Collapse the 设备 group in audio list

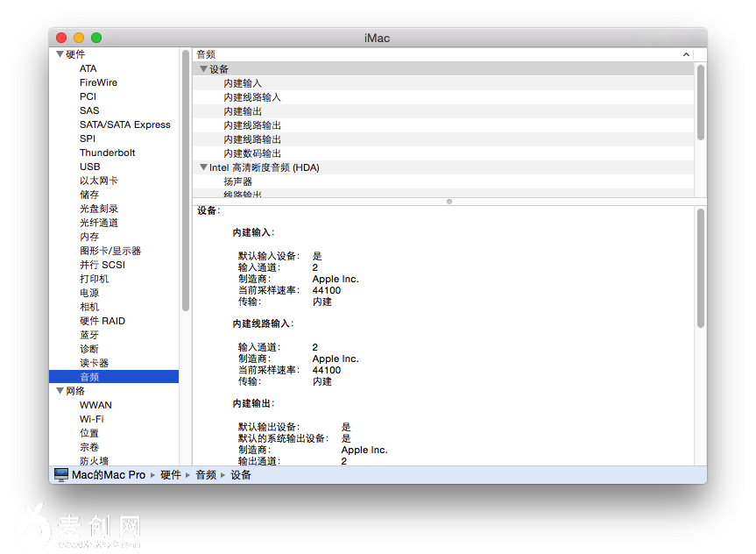(203, 69)
